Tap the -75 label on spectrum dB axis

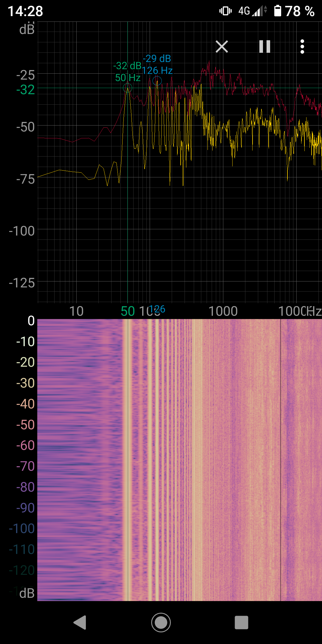click(x=26, y=179)
